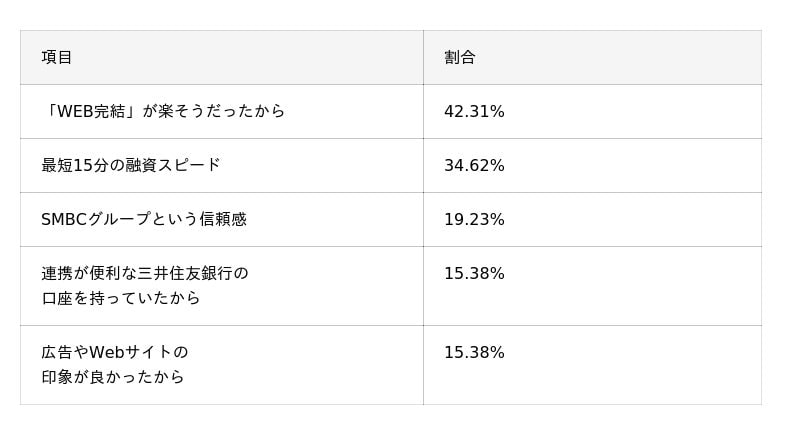Click empty space right of 42.31%

(640, 112)
